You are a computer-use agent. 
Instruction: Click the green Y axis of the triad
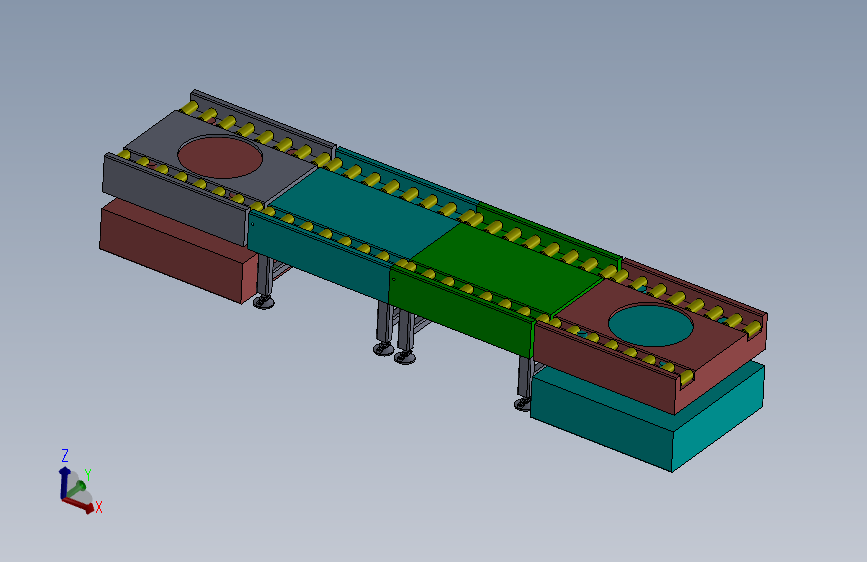pos(76,489)
